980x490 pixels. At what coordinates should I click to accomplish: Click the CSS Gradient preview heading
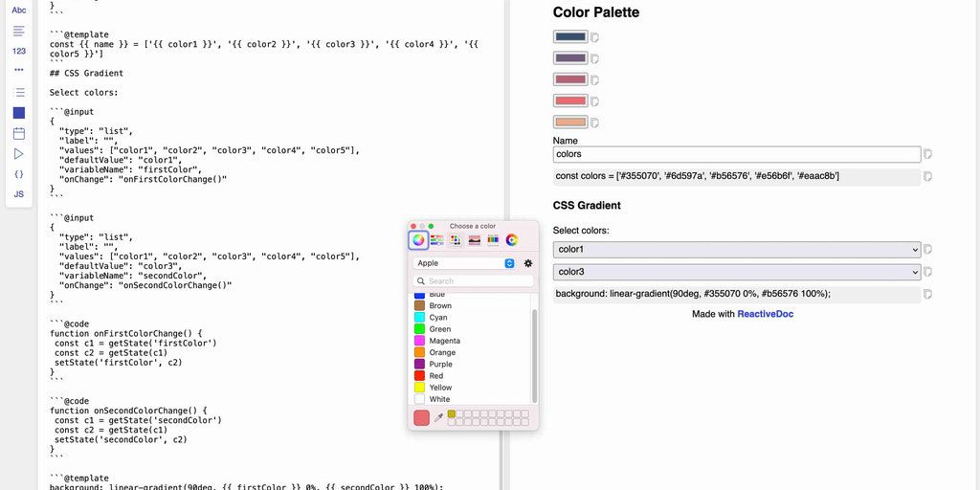(587, 205)
